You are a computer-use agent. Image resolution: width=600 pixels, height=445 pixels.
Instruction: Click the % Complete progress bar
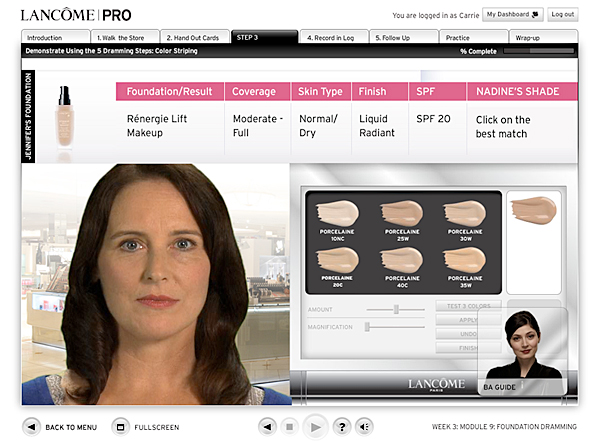[539, 51]
